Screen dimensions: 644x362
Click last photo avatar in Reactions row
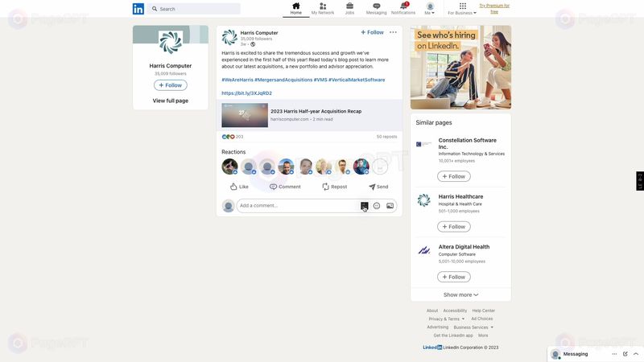click(361, 167)
